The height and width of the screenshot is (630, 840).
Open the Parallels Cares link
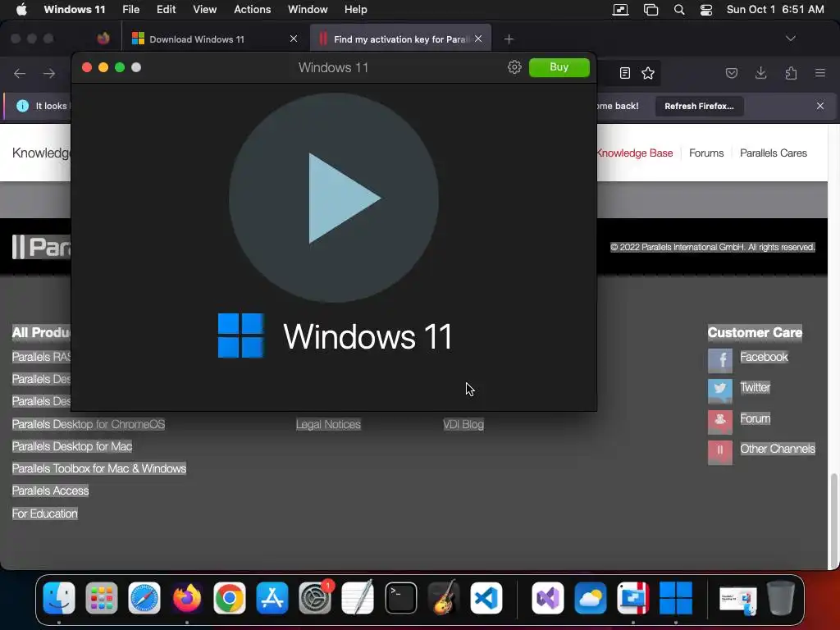[x=773, y=153]
